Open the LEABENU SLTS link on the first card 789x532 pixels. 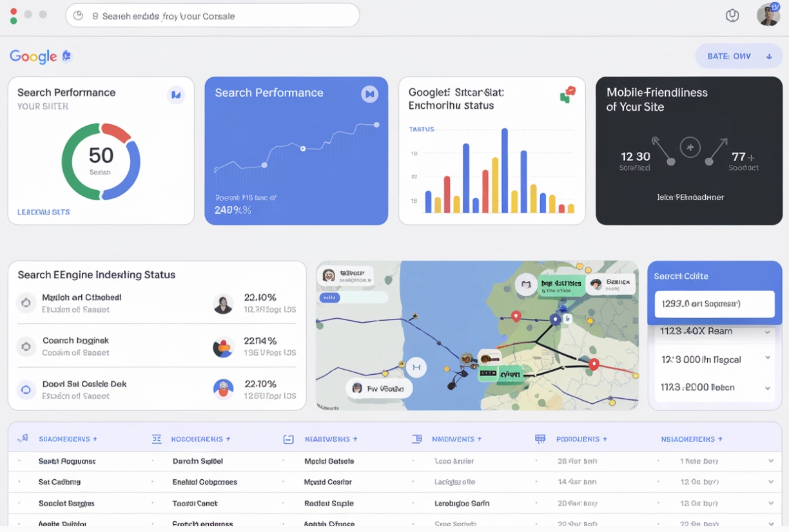[x=44, y=212]
